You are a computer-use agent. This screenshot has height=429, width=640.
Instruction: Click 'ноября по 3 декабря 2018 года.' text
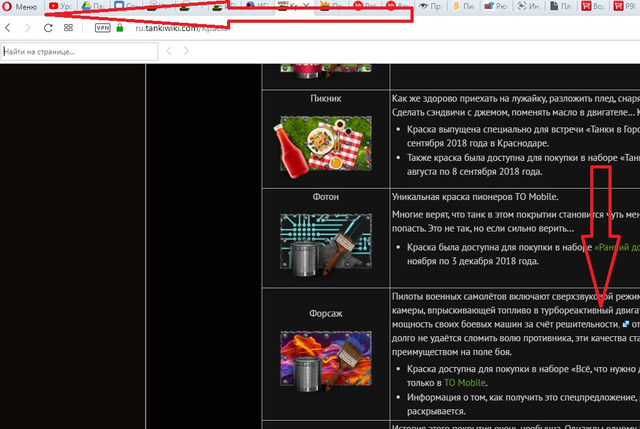click(473, 261)
